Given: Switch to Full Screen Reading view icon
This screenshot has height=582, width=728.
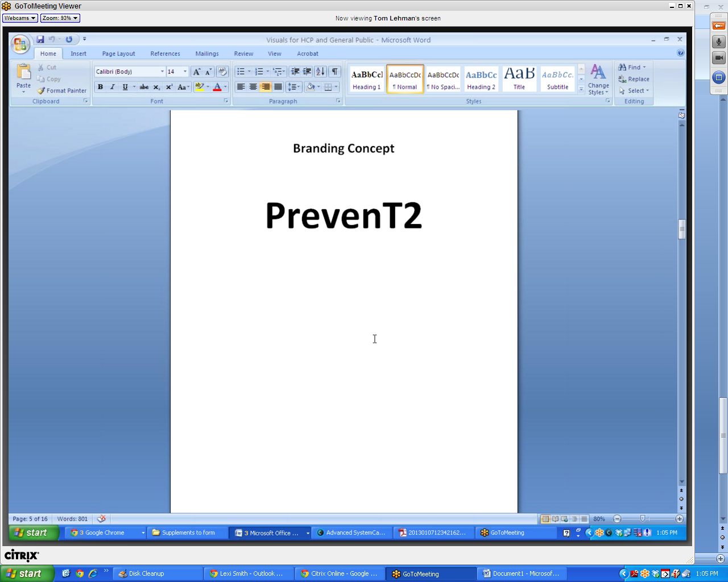Looking at the screenshot, I should tap(555, 519).
